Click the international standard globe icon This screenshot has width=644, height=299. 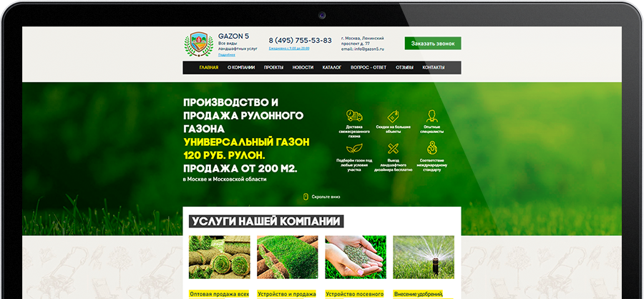[x=431, y=147]
